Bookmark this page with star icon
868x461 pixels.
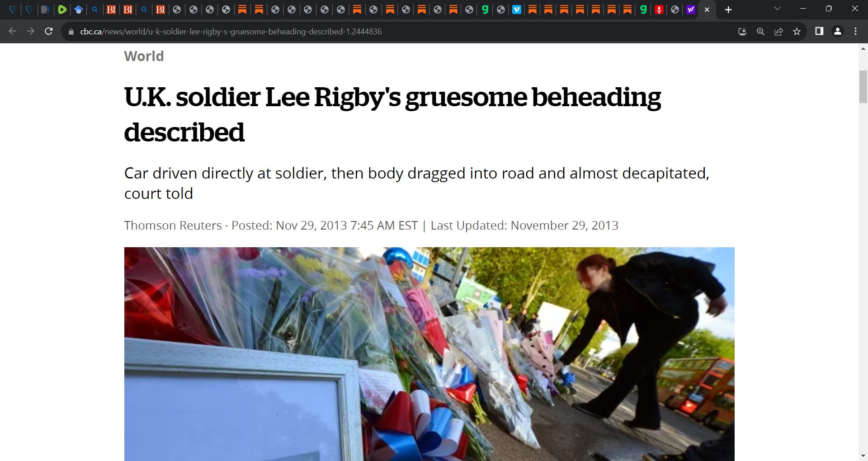(x=797, y=31)
